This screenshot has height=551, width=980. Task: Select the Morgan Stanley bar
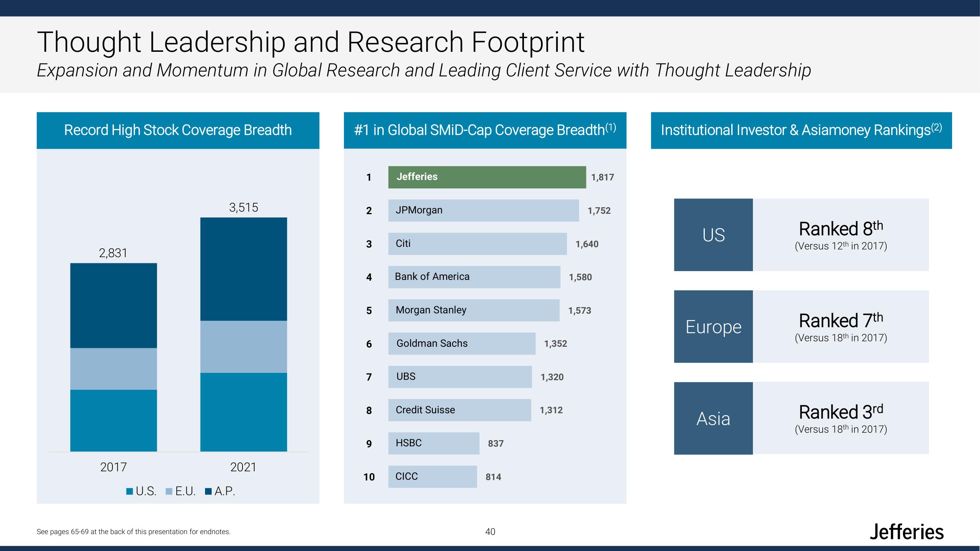tap(474, 310)
